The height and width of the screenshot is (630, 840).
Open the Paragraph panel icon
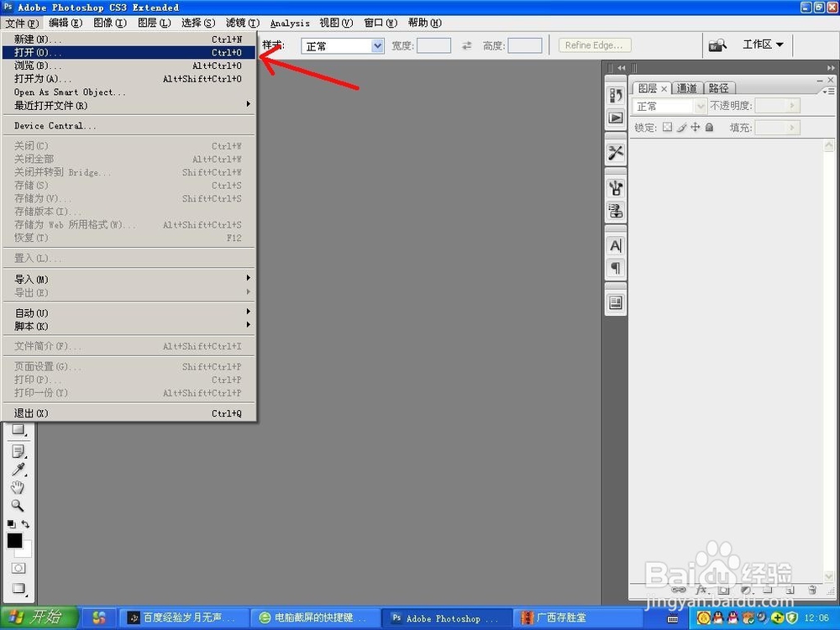coord(616,268)
